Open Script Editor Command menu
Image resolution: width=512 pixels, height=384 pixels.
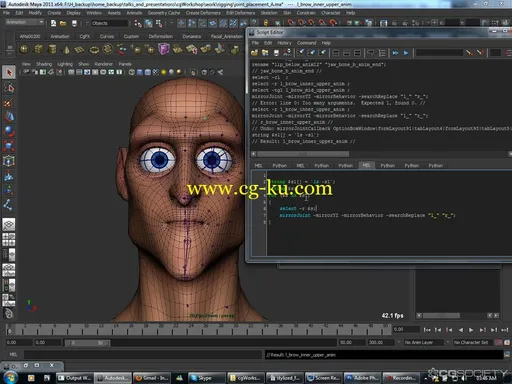pos(306,43)
